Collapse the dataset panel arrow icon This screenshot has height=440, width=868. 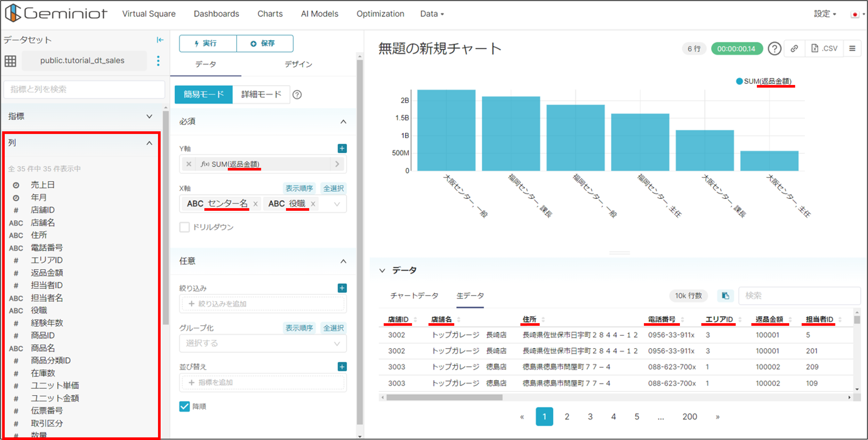click(x=160, y=40)
